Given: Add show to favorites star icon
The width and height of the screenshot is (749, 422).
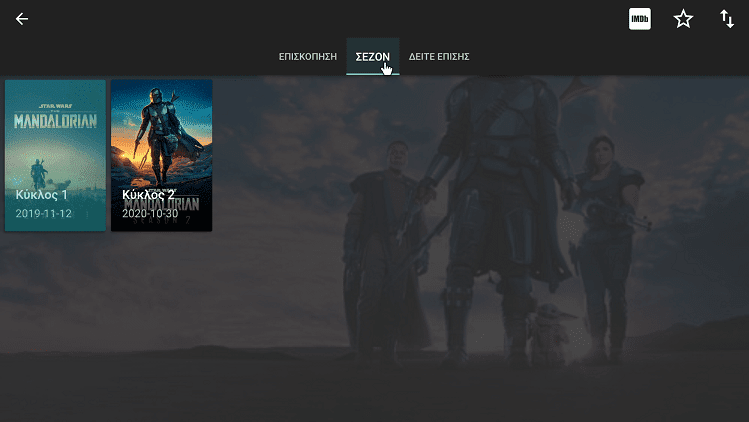Looking at the screenshot, I should pos(683,19).
